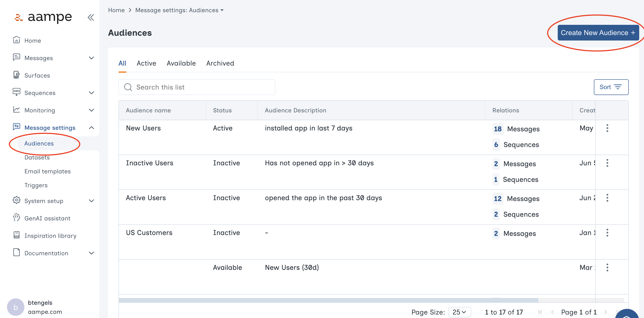Open the Page Size dropdown showing 25

coord(459,312)
